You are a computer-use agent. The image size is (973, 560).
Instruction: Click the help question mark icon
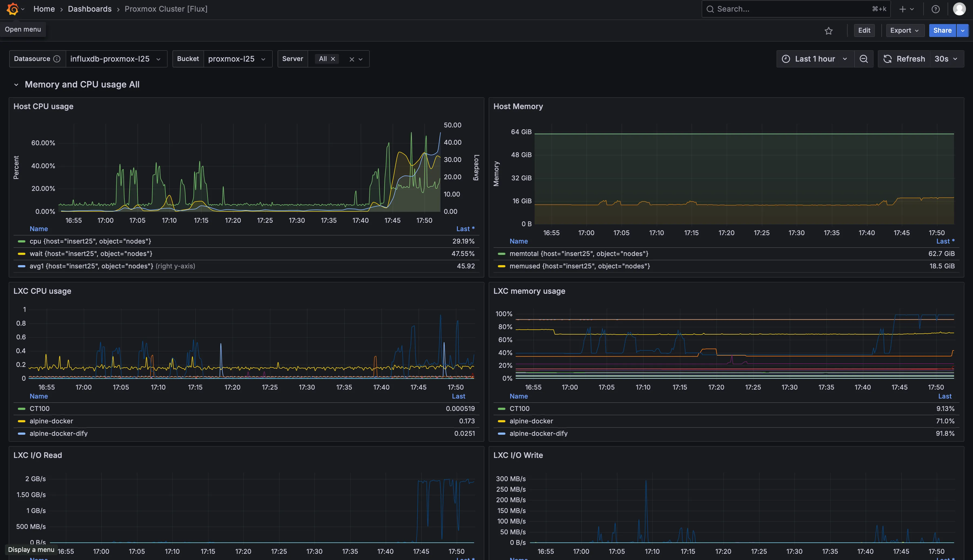(936, 9)
